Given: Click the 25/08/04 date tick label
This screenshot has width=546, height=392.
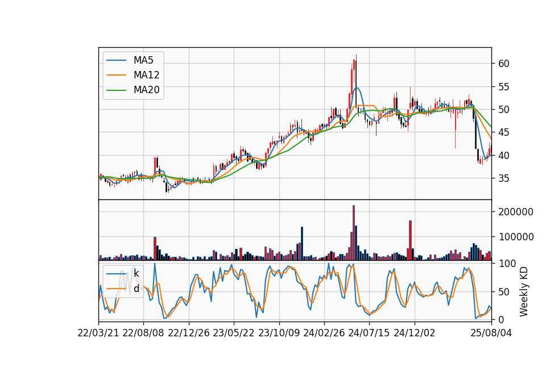Looking at the screenshot, I should coord(491,333).
